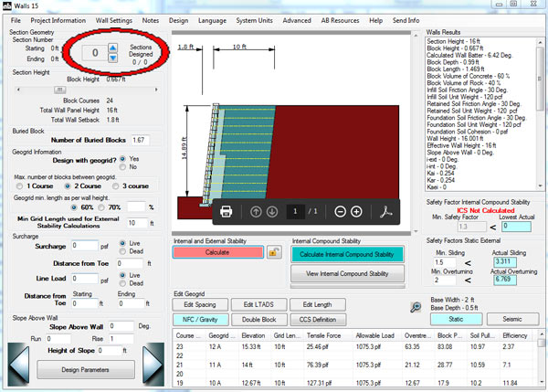Click the Edit Length button

point(317,304)
